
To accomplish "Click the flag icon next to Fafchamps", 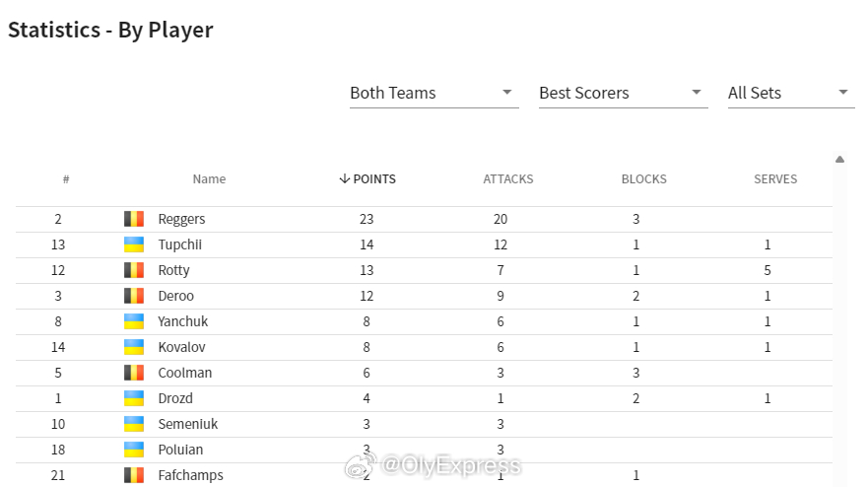I will point(134,475).
